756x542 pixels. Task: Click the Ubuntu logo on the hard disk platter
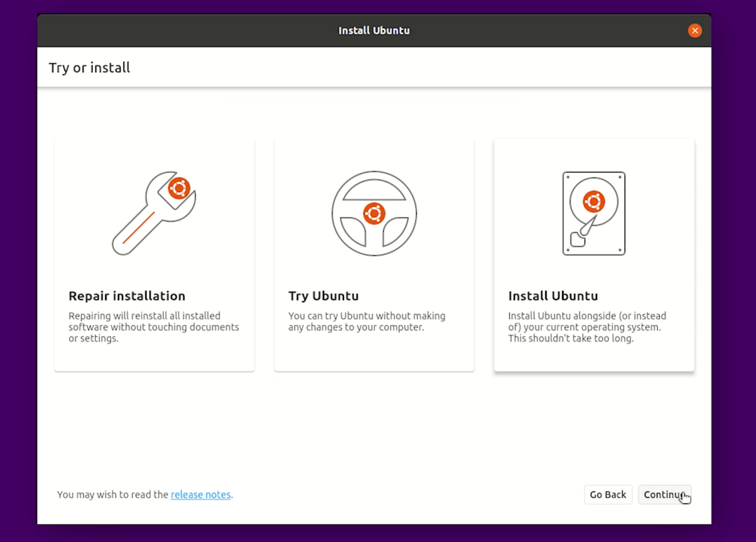(593, 201)
